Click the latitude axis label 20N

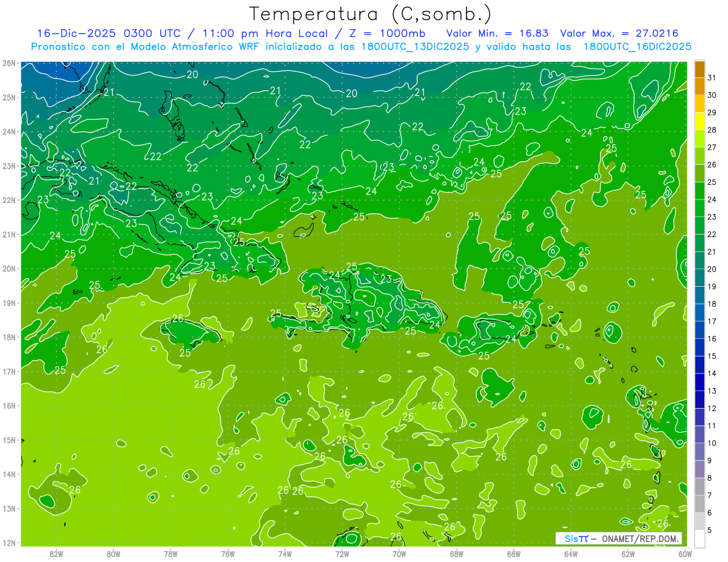(x=9, y=269)
